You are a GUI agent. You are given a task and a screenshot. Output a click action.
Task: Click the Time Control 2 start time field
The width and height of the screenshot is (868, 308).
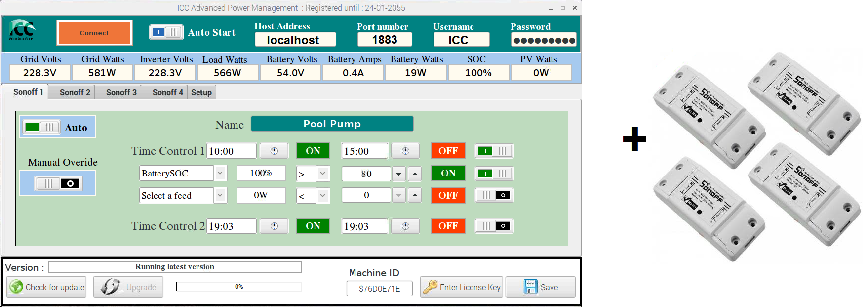(232, 226)
